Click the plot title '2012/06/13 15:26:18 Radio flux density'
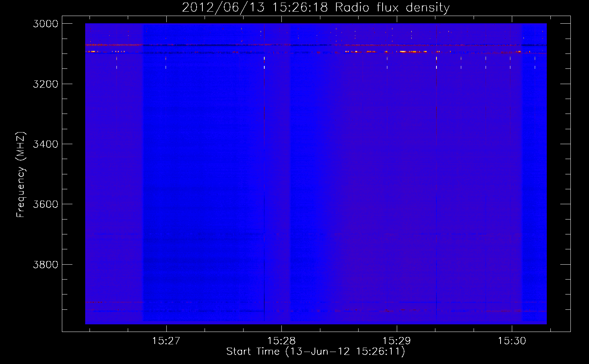Screen dimensions: 589x364 click(x=316, y=8)
